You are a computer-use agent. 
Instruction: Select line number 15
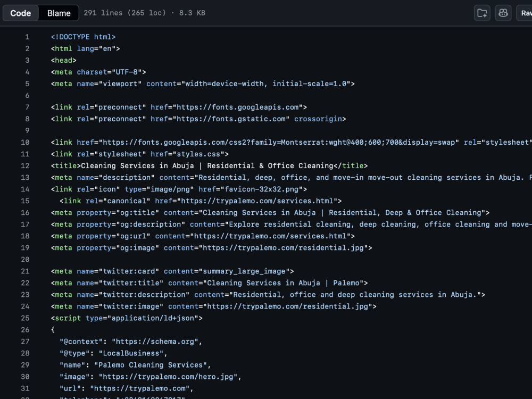pos(25,201)
